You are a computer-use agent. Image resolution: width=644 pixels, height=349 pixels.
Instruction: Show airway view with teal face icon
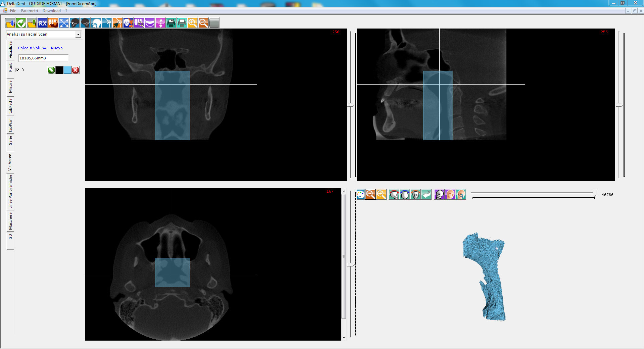tap(461, 194)
